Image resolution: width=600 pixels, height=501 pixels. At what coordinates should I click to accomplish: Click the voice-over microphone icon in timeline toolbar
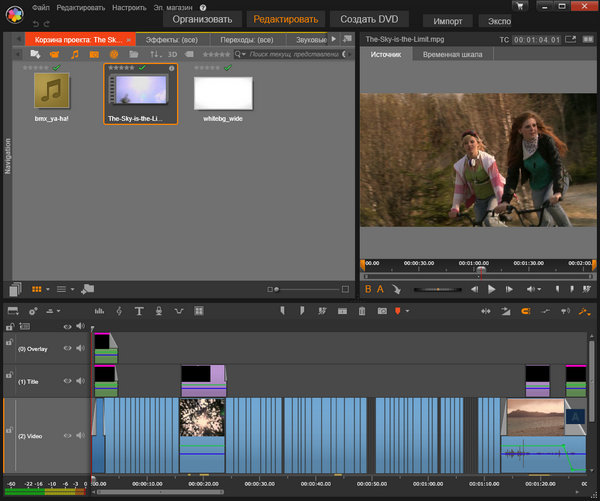coord(158,312)
